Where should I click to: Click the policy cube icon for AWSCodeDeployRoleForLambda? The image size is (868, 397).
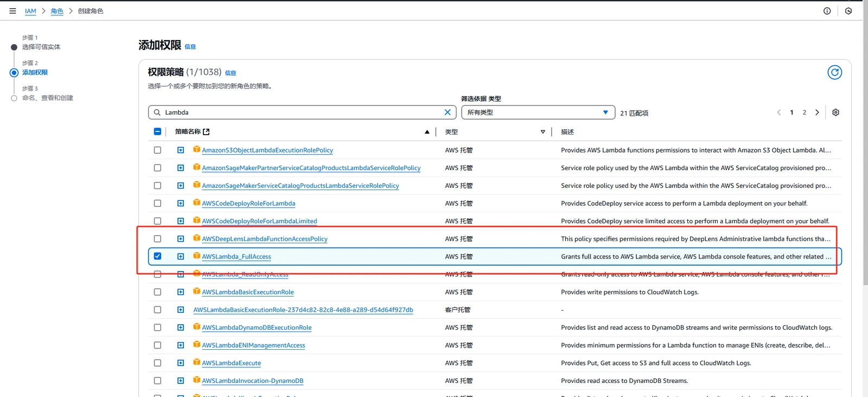click(x=196, y=203)
